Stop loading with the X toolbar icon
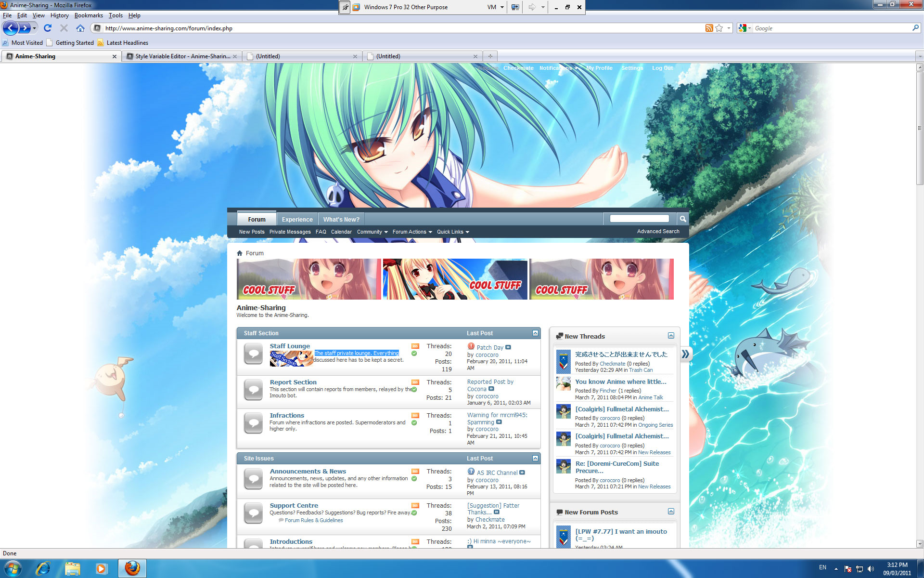Screen dimensions: 924x578 click(x=64, y=28)
